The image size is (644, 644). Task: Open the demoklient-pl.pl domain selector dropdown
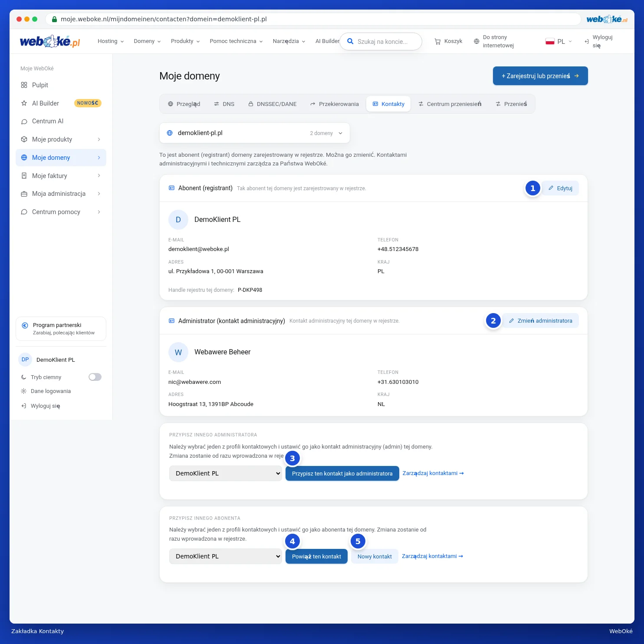[x=255, y=133]
